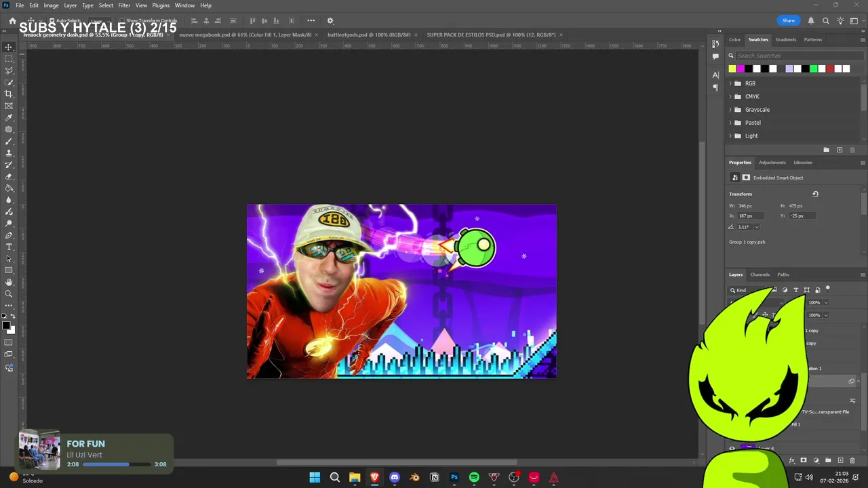Filter layers by type layers
The image size is (868, 488).
click(x=796, y=290)
